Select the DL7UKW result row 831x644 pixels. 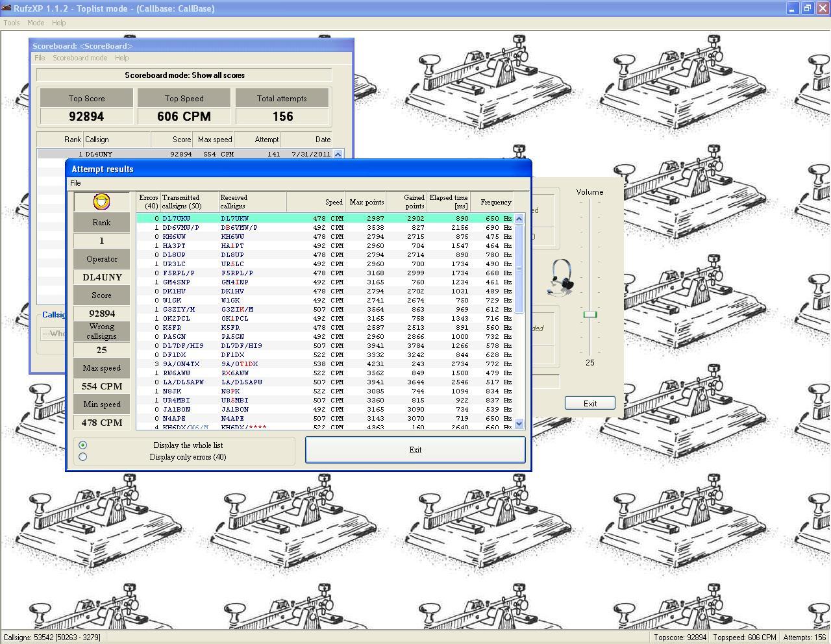325,219
